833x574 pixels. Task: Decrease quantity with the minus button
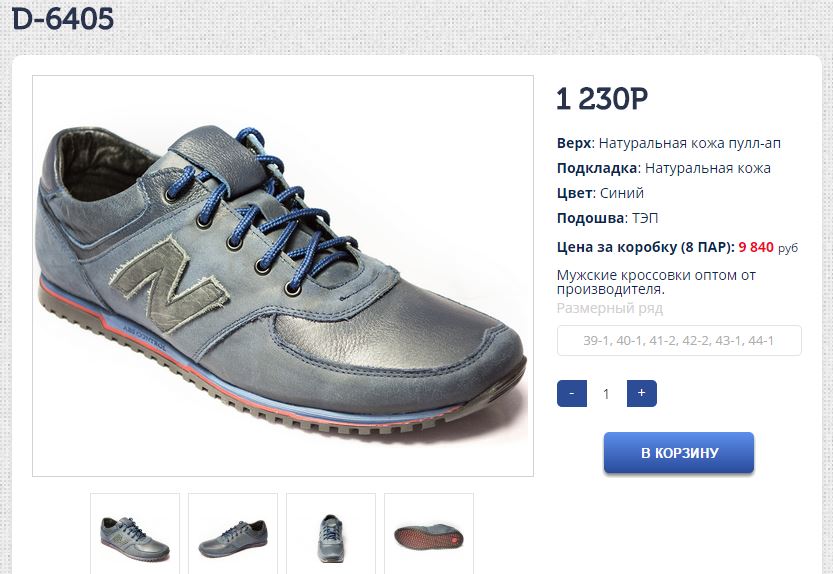[x=571, y=394]
